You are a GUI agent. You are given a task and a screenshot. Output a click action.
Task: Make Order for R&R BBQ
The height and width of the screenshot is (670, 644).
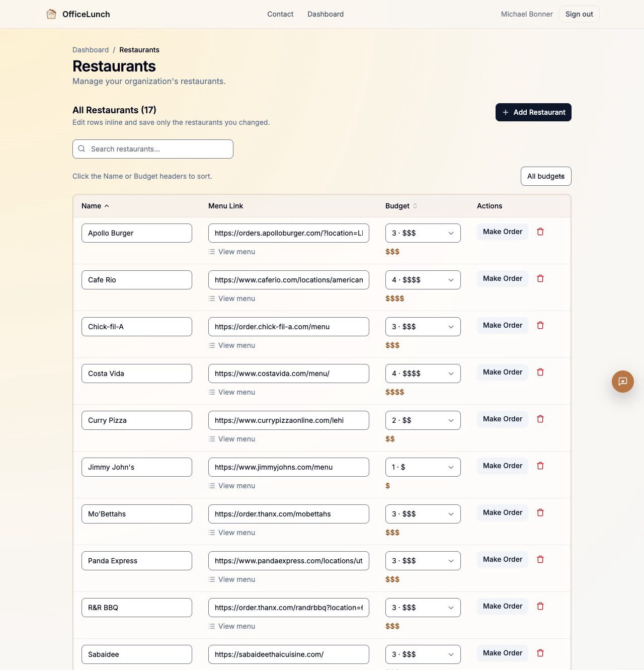[503, 606]
